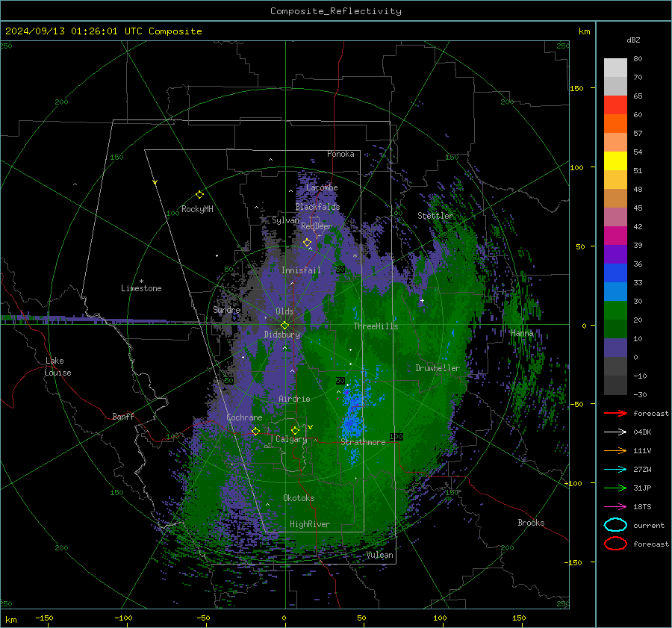
Task: Click the Limestone label
Action: pos(141,288)
